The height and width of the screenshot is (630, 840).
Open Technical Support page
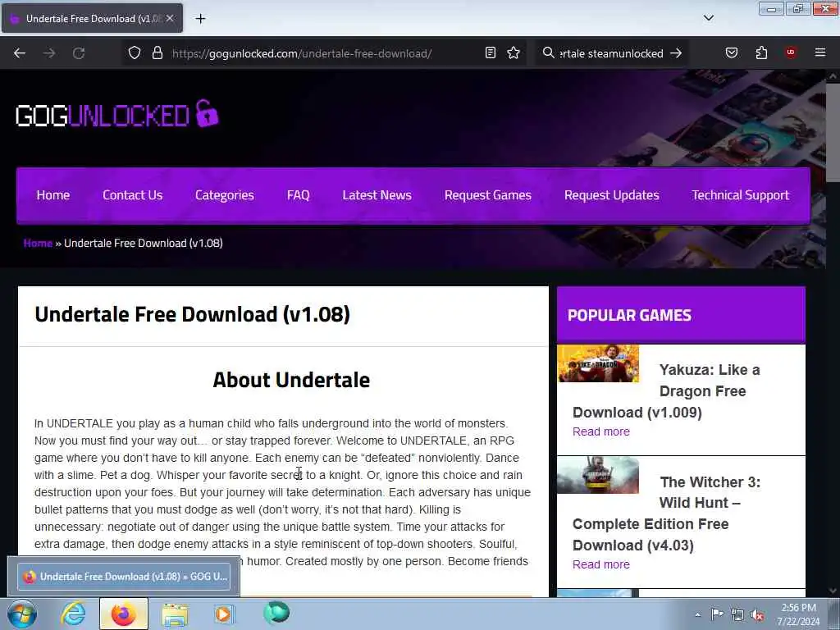coord(741,195)
